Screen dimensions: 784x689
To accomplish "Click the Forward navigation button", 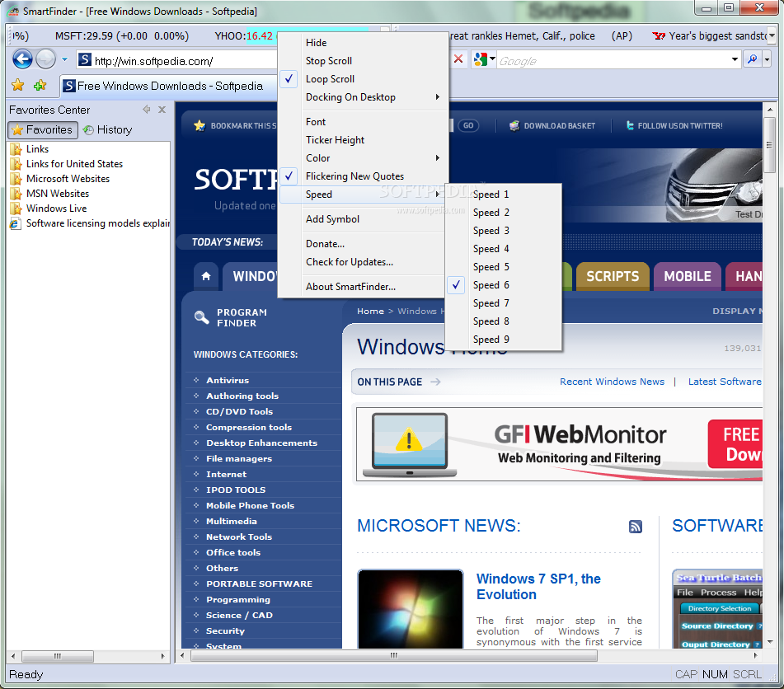I will [x=46, y=59].
